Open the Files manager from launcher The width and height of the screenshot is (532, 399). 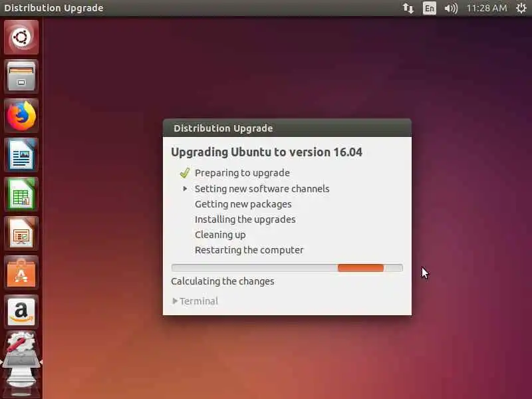pos(21,76)
